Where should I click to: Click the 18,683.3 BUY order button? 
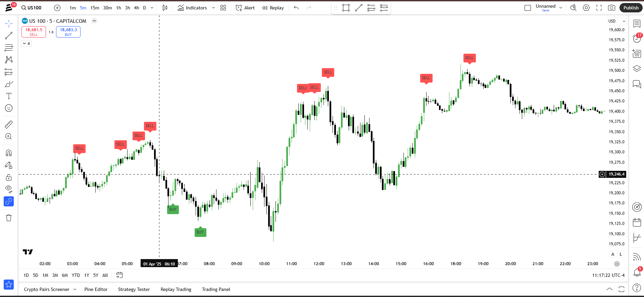pos(68,32)
